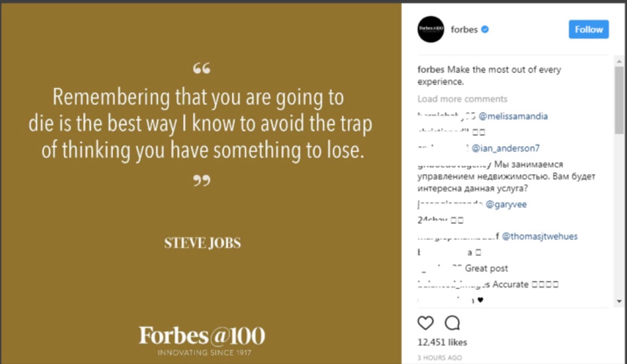The height and width of the screenshot is (364, 627).
Task: Expand Load more comments
Action: (462, 99)
